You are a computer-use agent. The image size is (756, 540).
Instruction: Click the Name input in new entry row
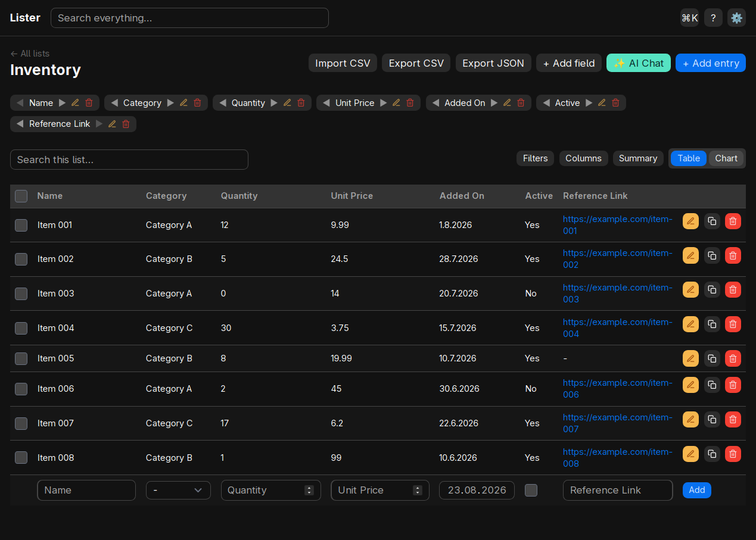click(86, 490)
